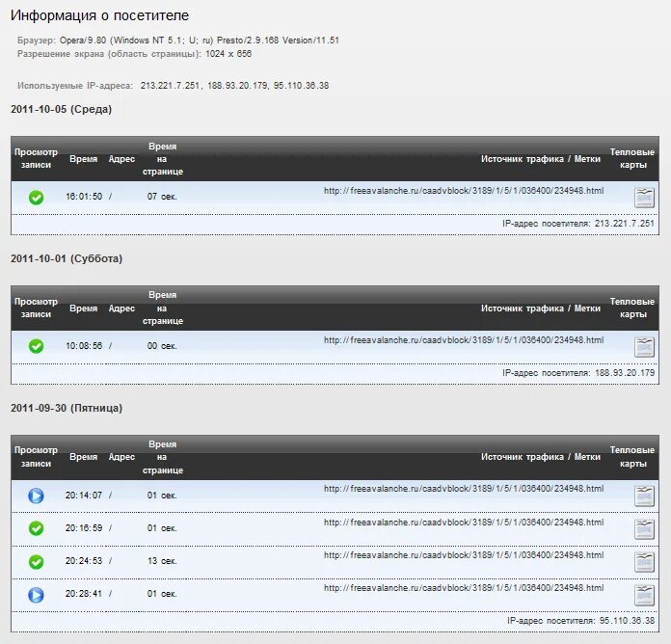671x644 pixels.
Task: Click the '13 сек.' time on page value
Action: point(162,560)
